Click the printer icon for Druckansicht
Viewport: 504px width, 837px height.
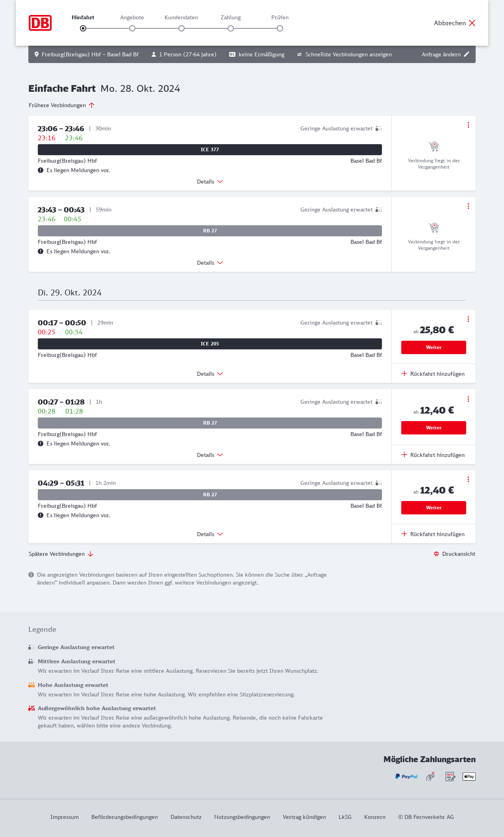coord(436,554)
